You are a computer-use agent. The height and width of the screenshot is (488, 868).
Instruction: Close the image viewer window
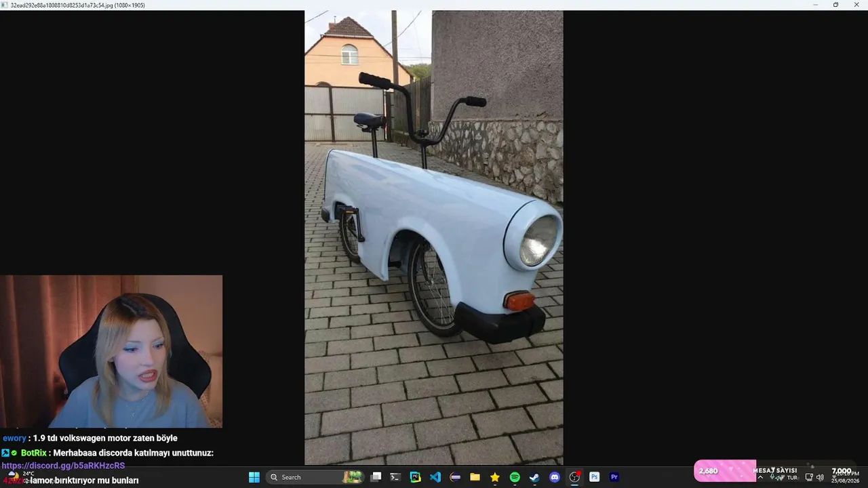click(x=855, y=5)
